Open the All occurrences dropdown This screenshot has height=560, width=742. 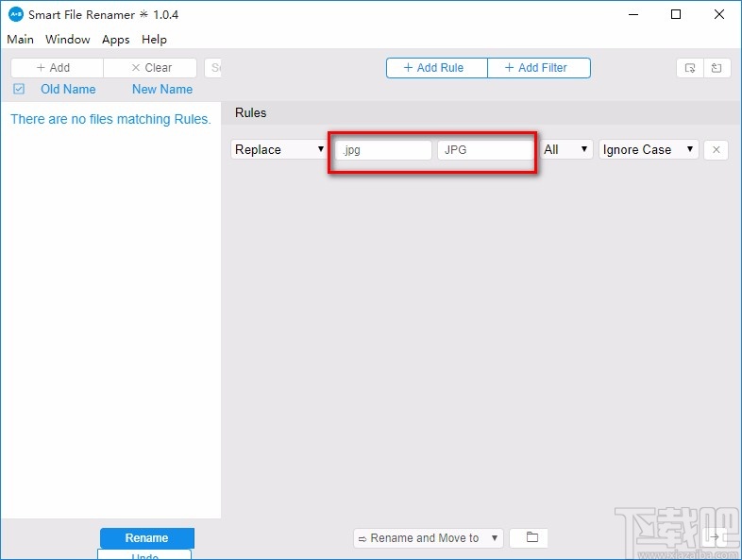click(x=566, y=149)
